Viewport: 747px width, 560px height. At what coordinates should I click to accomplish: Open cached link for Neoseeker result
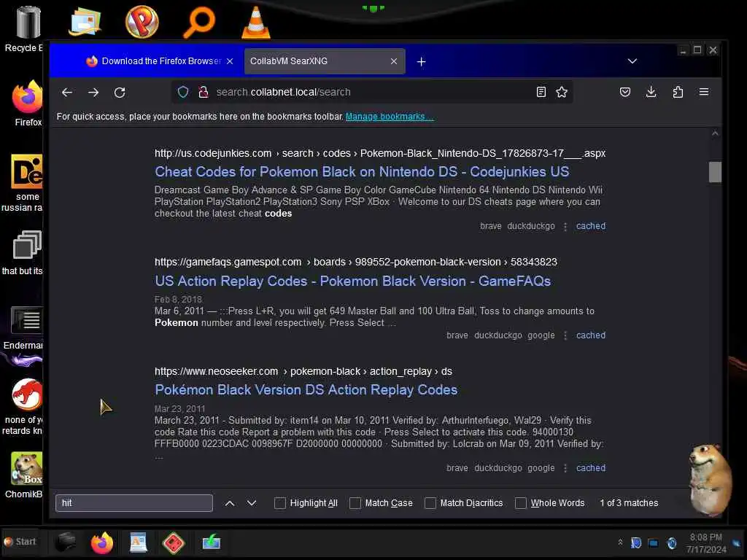[591, 468]
